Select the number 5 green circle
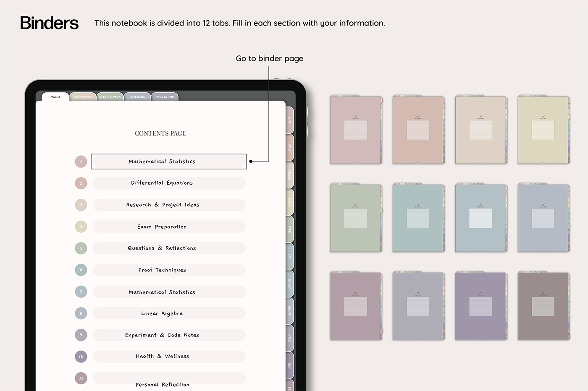This screenshot has width=588, height=391. (81, 248)
